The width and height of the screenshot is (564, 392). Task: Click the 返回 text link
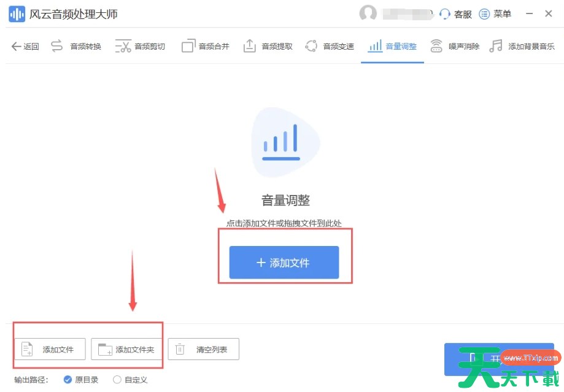(x=31, y=47)
